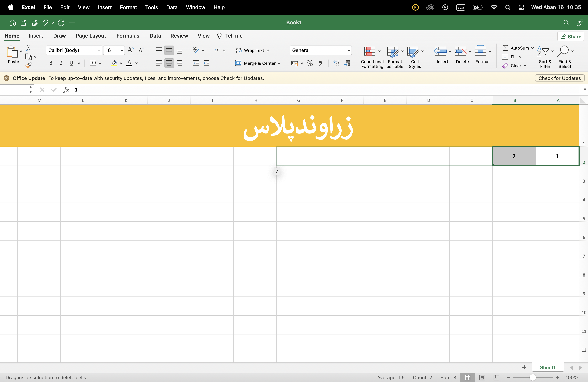Click the Delete cells icon
The width and height of the screenshot is (588, 382).
461,51
